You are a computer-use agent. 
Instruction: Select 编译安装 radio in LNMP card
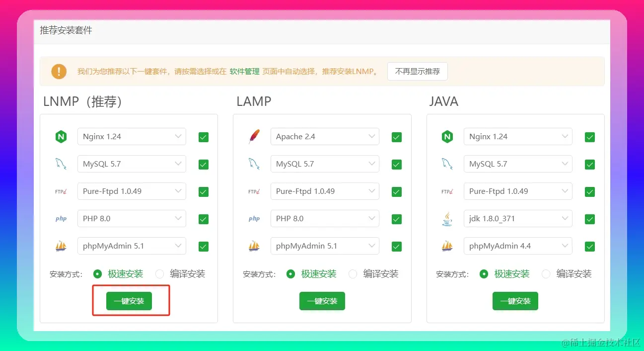(159, 274)
